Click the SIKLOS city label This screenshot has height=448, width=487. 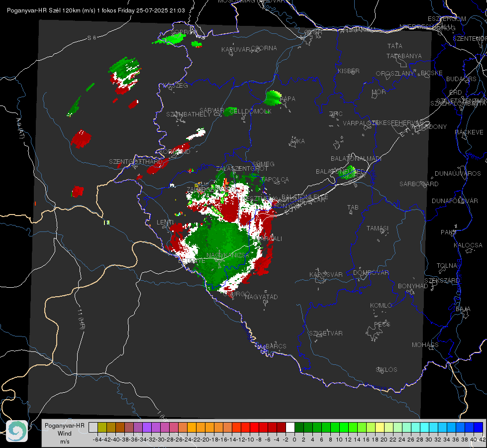(x=387, y=370)
